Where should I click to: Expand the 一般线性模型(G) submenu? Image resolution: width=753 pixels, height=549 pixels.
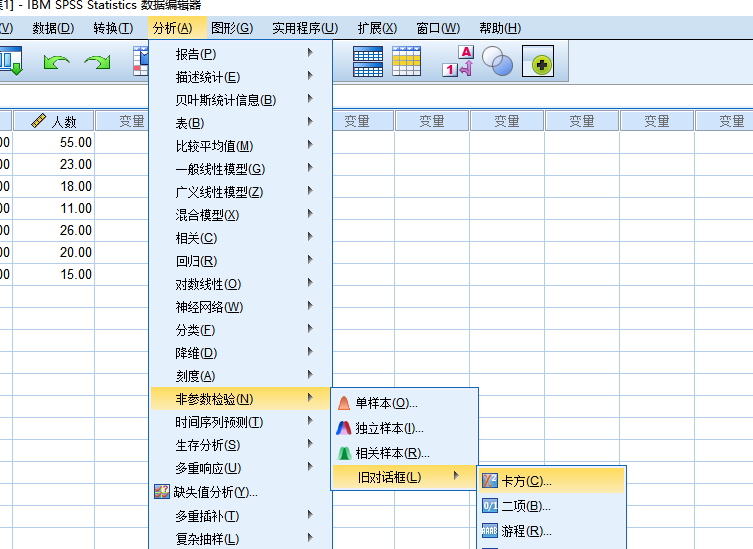click(241, 169)
